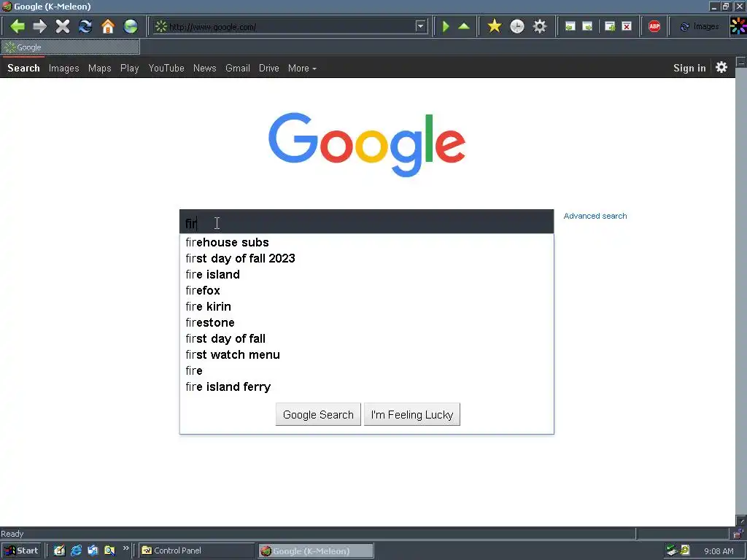This screenshot has height=560, width=747.
Task: Click the magnifier quick launch icon
Action: tap(109, 551)
